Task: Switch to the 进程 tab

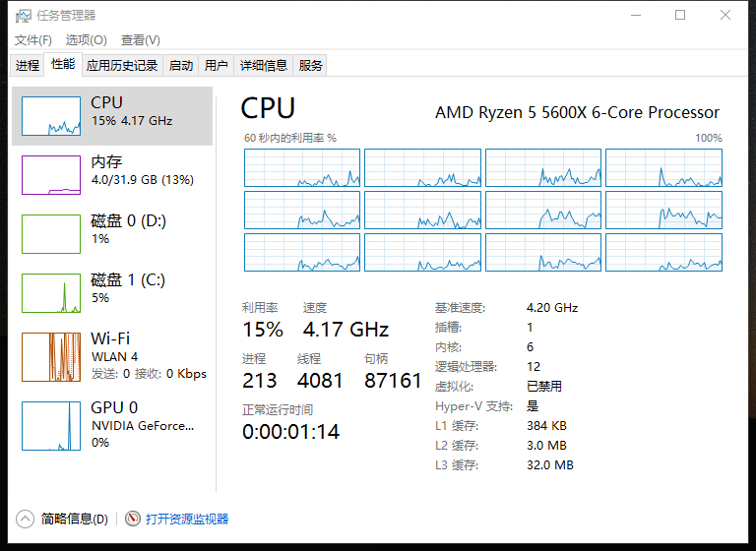Action: 28,66
